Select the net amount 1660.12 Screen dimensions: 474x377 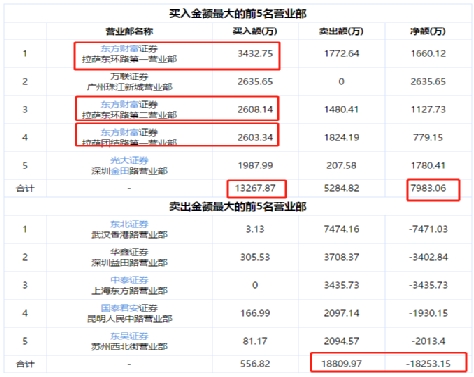428,54
